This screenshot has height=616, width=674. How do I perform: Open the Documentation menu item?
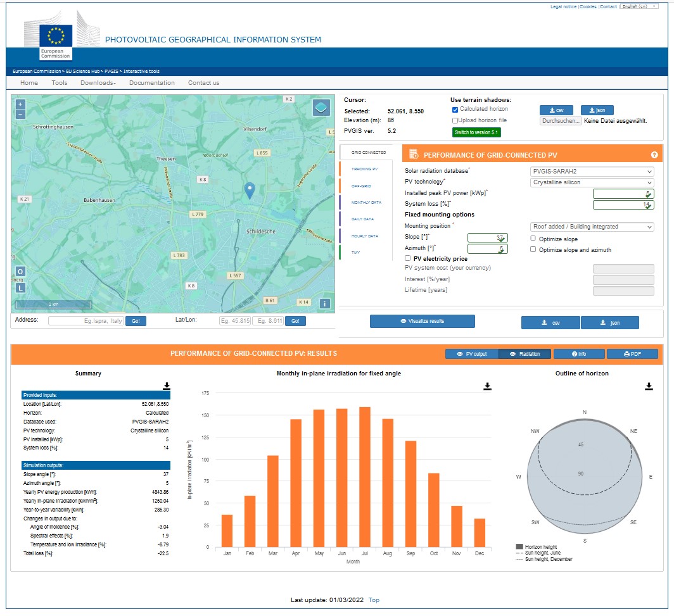tap(152, 83)
